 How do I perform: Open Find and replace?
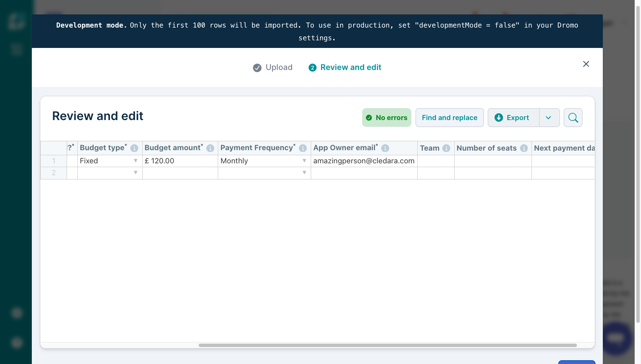450,118
